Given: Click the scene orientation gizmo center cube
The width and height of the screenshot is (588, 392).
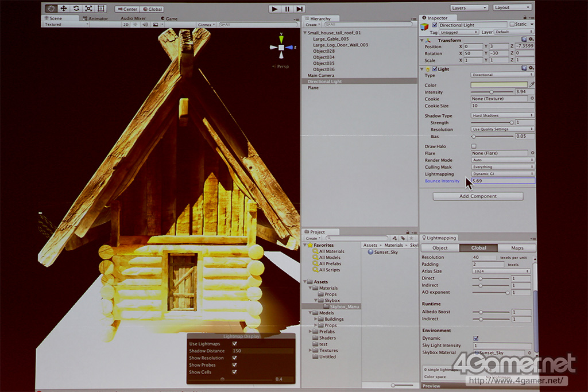Looking at the screenshot, I should point(281,48).
